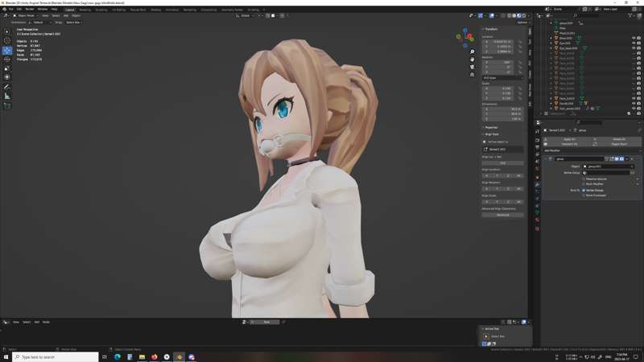The image size is (644, 362).
Task: Toggle Armature modifier viewport display icon
Action: [x=617, y=158]
